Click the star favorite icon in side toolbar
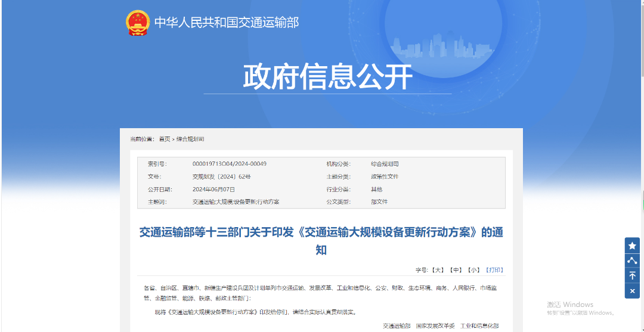This screenshot has width=644, height=332. click(x=632, y=246)
